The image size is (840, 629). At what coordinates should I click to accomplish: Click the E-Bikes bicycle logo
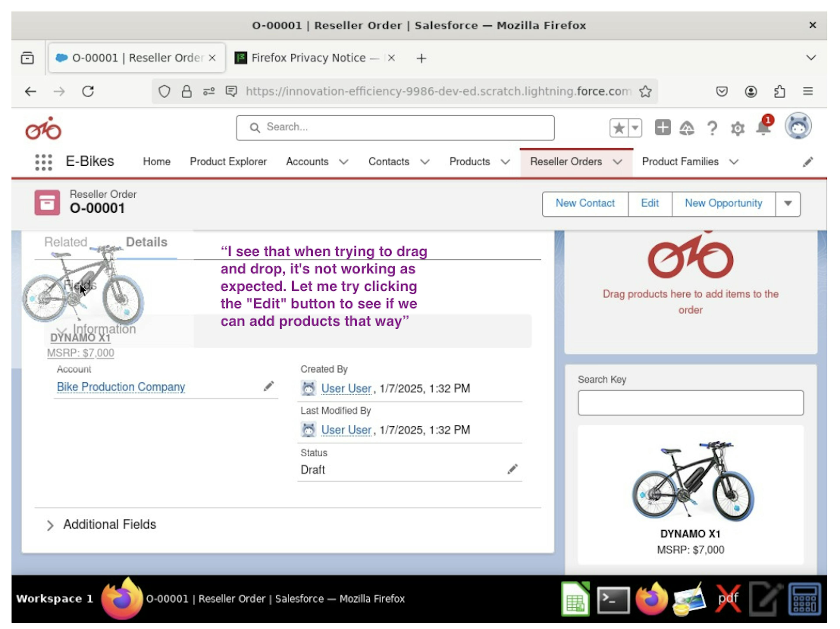pos(43,128)
